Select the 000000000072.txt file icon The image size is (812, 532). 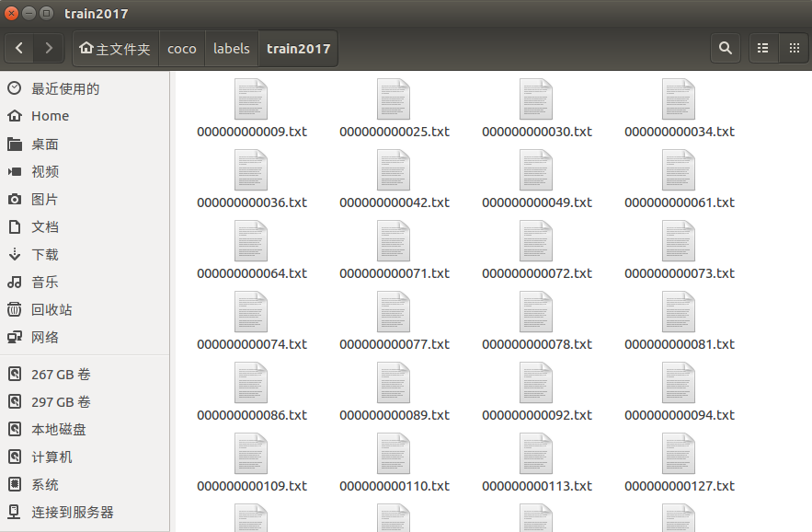pos(536,241)
